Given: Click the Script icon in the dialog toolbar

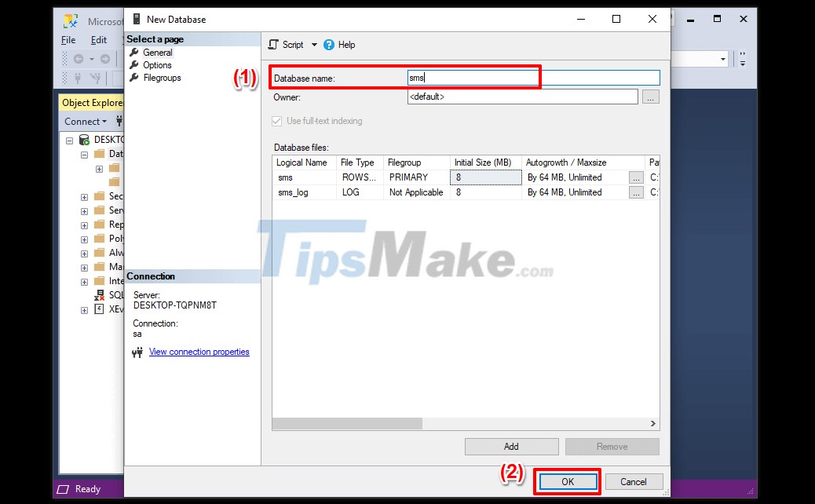Looking at the screenshot, I should click(x=274, y=44).
